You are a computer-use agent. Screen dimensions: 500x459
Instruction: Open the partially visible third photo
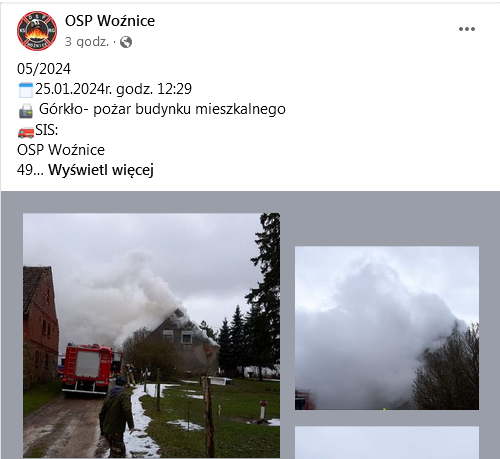click(387, 442)
